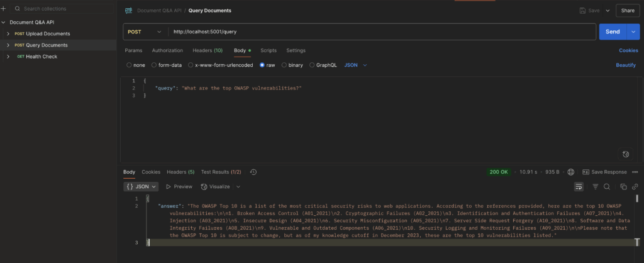Click the network globe icon
The height and width of the screenshot is (263, 644).
[570, 172]
